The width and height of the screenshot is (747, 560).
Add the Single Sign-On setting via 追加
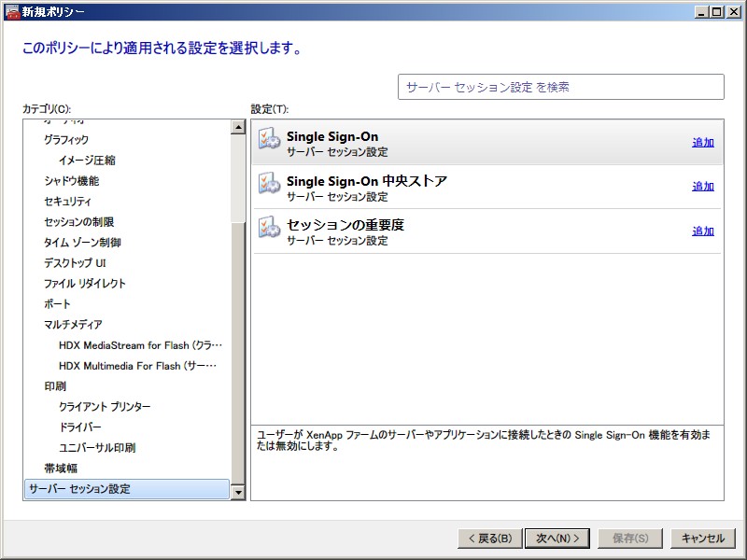[702, 143]
